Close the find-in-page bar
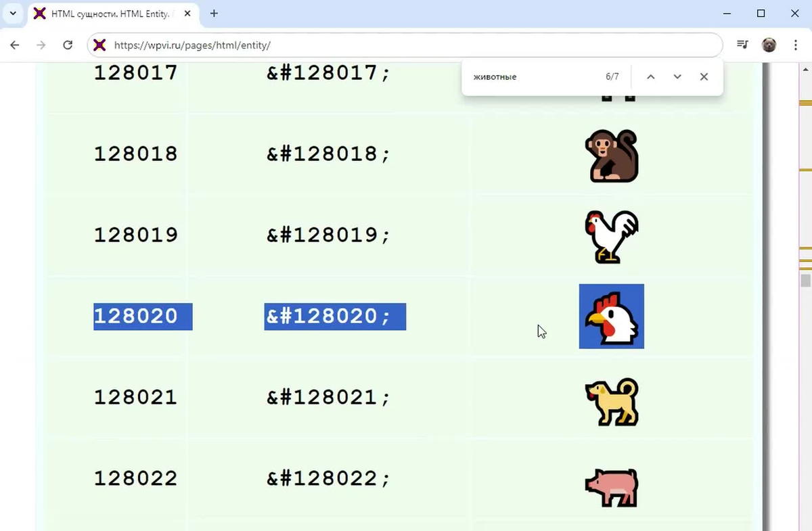This screenshot has width=812, height=531. tap(704, 77)
